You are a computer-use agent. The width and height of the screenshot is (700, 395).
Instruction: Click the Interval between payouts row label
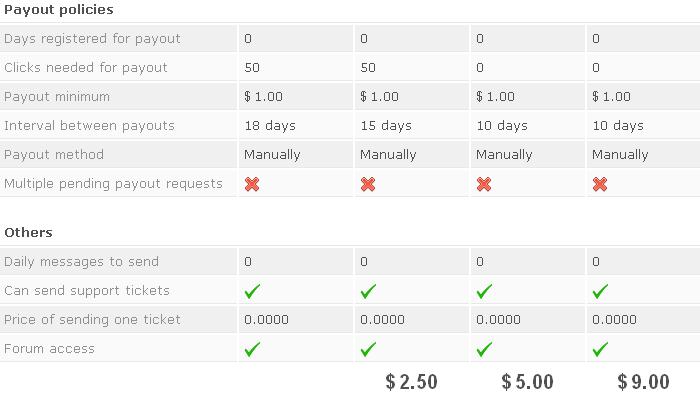tap(89, 125)
